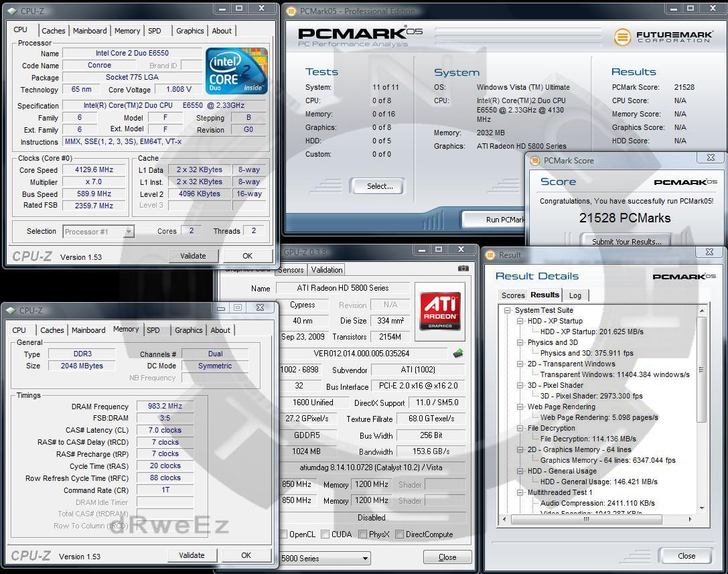Switch to Log tab in Result Details
This screenshot has height=574, width=728.
click(x=575, y=295)
